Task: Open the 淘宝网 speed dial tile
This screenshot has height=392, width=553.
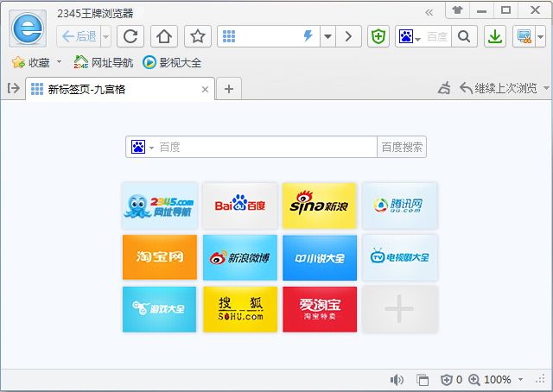Action: click(160, 257)
